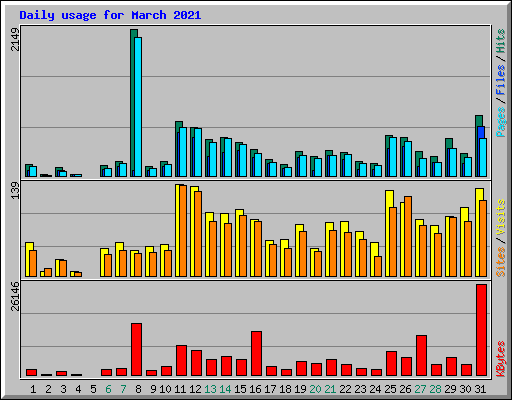
Task: Click green weekend day label '21'
Action: (x=330, y=389)
